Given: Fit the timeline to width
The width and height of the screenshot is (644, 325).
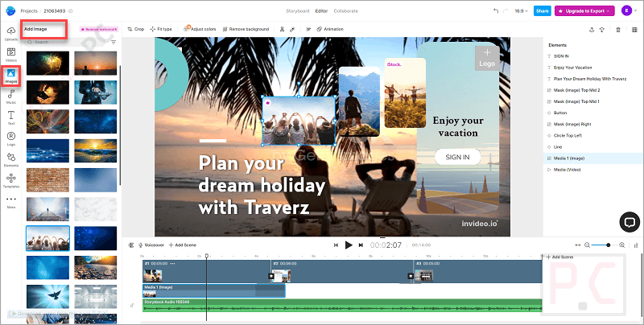Looking at the screenshot, I should (578, 245).
